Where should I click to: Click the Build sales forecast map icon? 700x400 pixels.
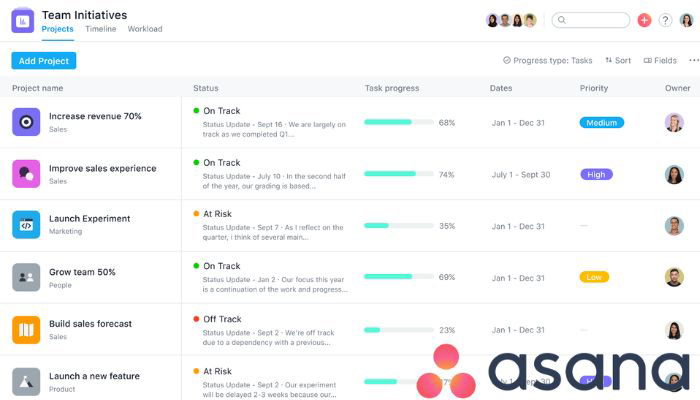[x=26, y=329]
